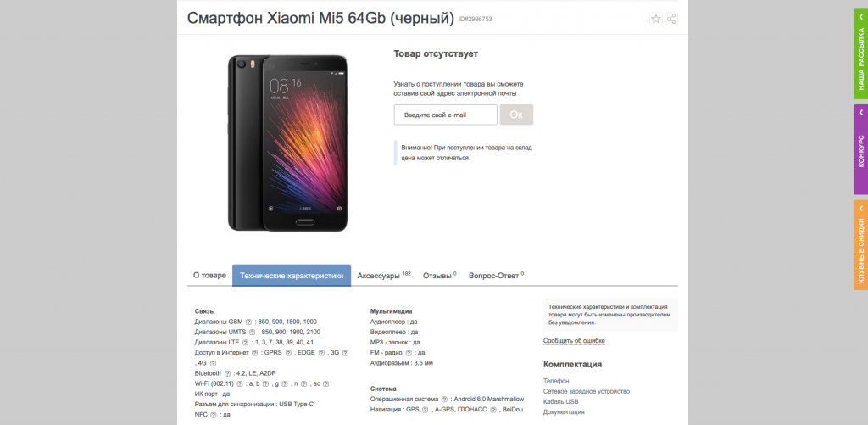The image size is (868, 425).
Task: Open the Аксессуары tab
Action: click(x=384, y=276)
